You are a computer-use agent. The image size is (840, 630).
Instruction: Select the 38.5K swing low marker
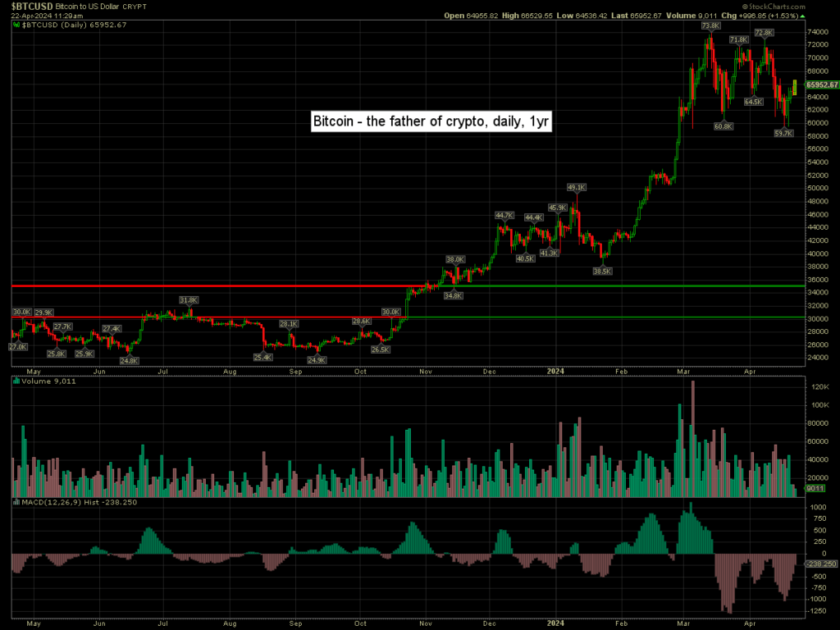(x=602, y=270)
